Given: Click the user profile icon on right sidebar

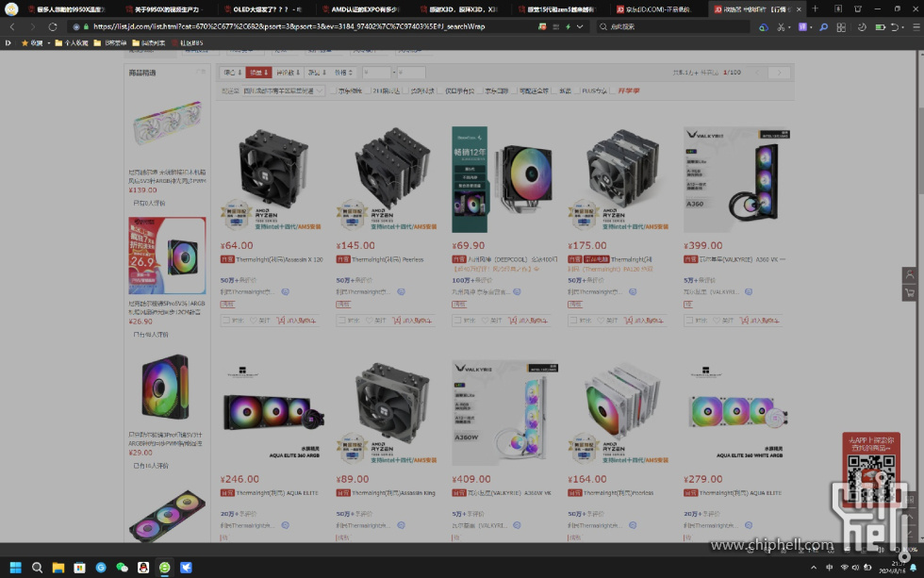Looking at the screenshot, I should pyautogui.click(x=909, y=274).
